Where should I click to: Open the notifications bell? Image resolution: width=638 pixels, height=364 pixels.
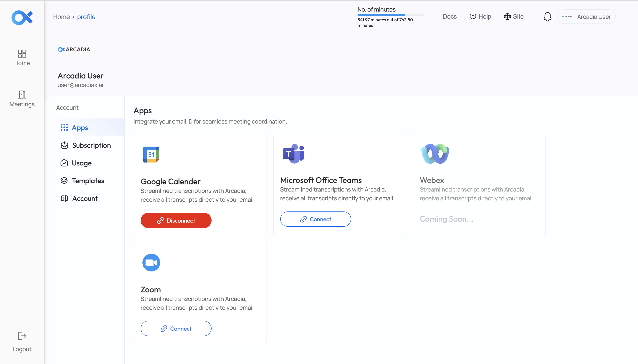pyautogui.click(x=547, y=17)
